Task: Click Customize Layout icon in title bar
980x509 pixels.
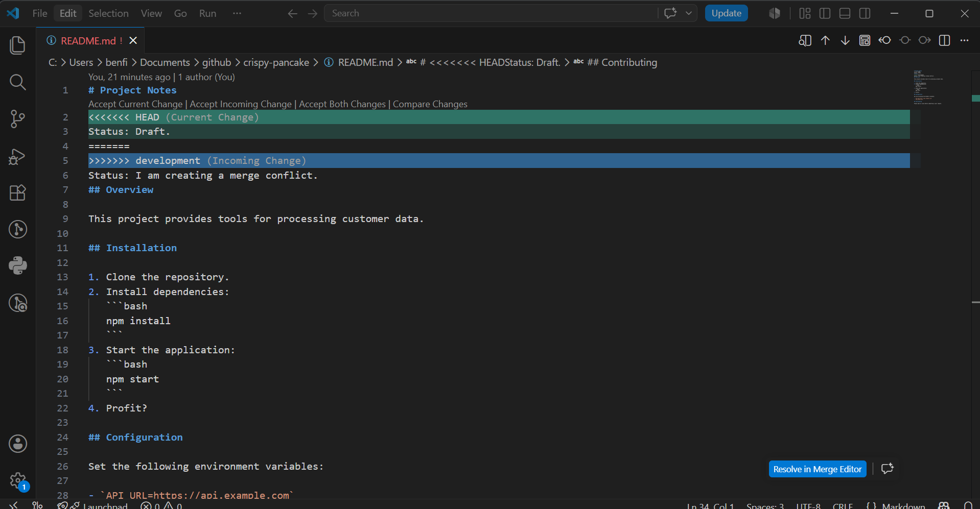Action: pyautogui.click(x=805, y=13)
